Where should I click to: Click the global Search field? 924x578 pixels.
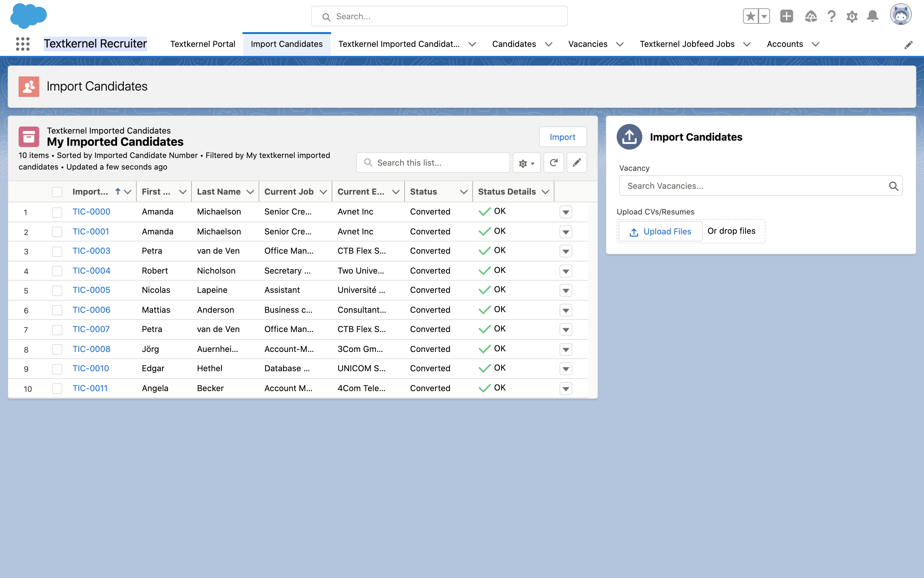(439, 16)
